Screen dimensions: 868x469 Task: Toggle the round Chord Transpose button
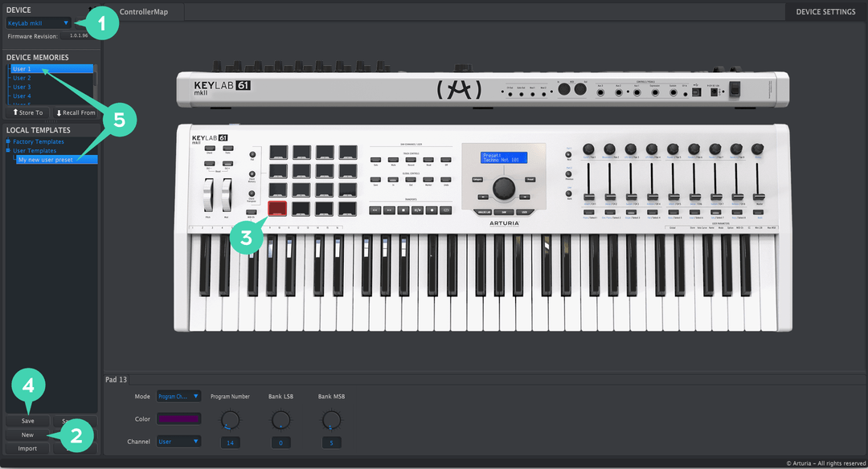pos(252,194)
